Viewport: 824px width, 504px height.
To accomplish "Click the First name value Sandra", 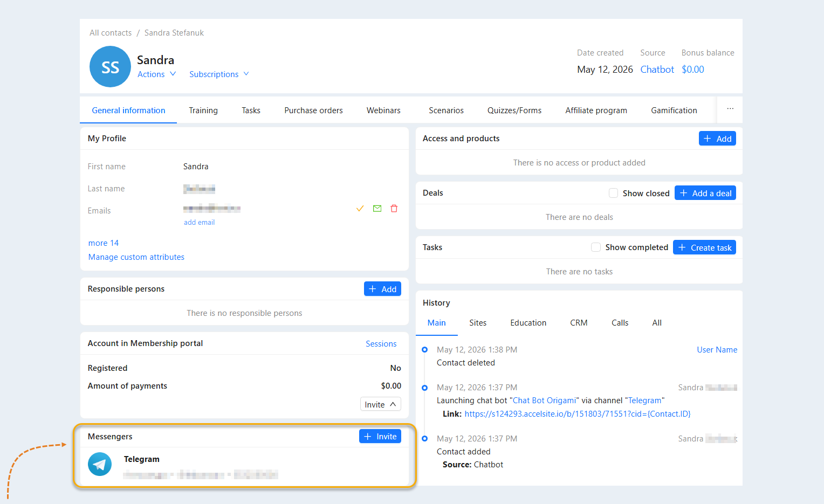I will 196,167.
